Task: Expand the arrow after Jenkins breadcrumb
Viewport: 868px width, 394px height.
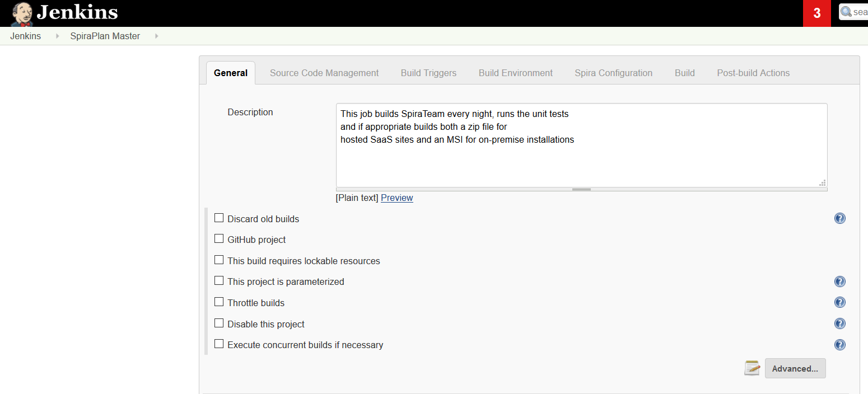Action: click(57, 36)
